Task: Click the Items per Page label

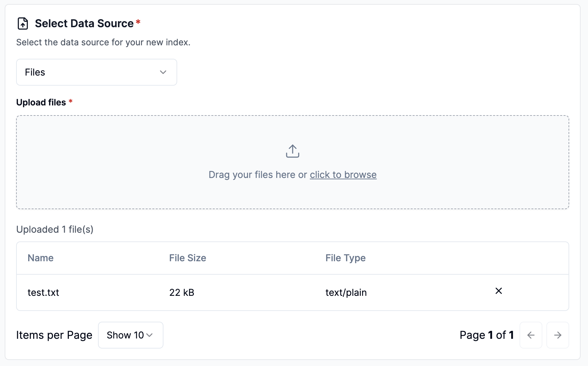Action: click(54, 335)
